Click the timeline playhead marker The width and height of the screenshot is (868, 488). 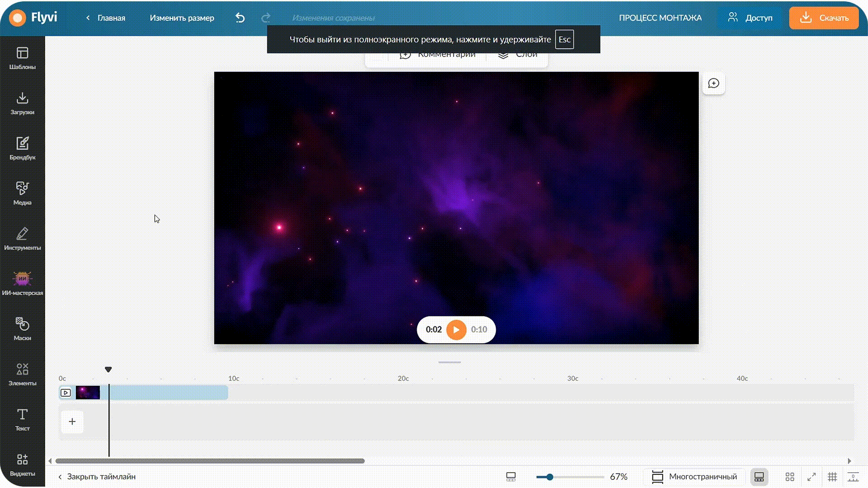[x=108, y=370]
